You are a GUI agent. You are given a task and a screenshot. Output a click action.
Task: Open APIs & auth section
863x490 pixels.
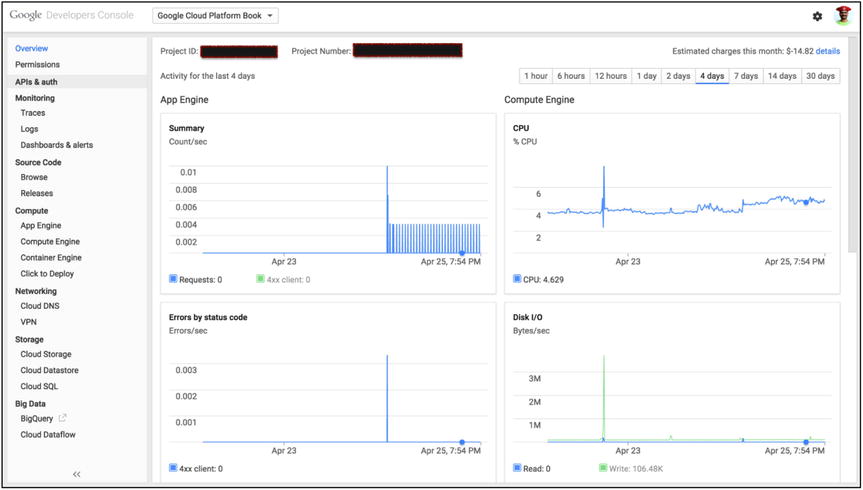tap(77, 81)
